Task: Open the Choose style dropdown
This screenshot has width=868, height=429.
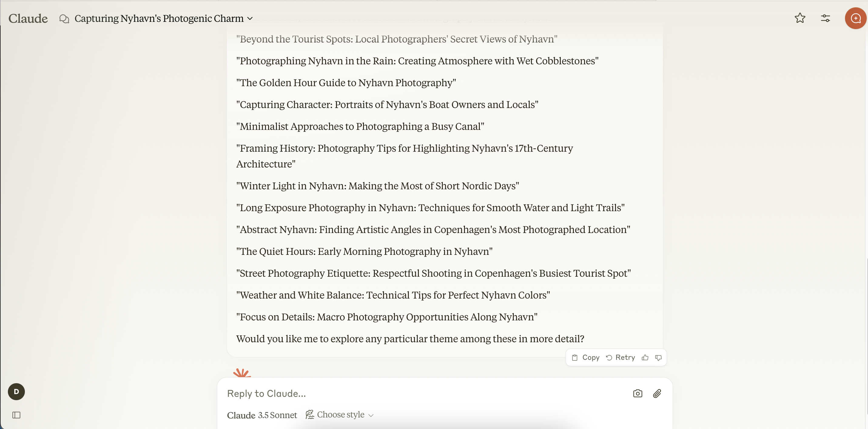Action: pos(340,414)
